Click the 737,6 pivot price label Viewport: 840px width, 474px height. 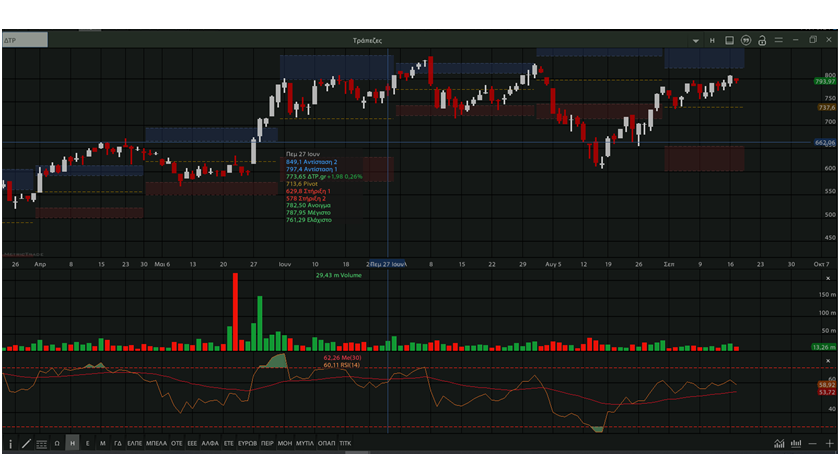pos(826,108)
